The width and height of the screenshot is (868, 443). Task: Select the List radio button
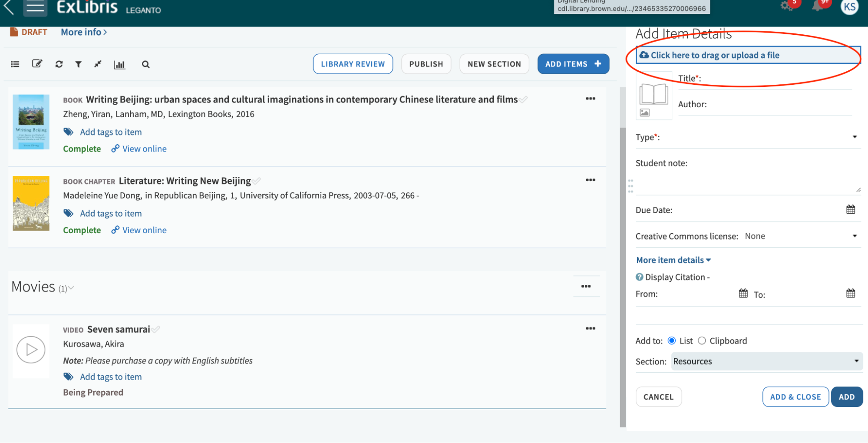pos(672,341)
